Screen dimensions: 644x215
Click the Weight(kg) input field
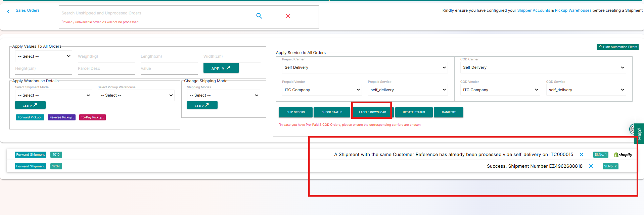106,57
